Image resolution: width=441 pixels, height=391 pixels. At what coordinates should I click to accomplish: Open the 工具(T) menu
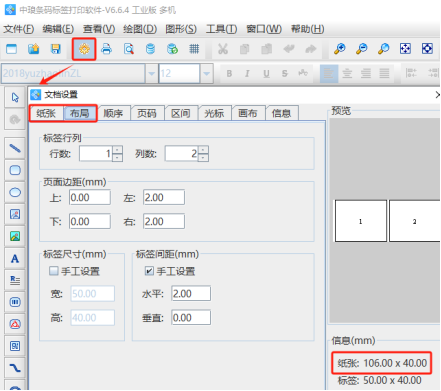[221, 29]
